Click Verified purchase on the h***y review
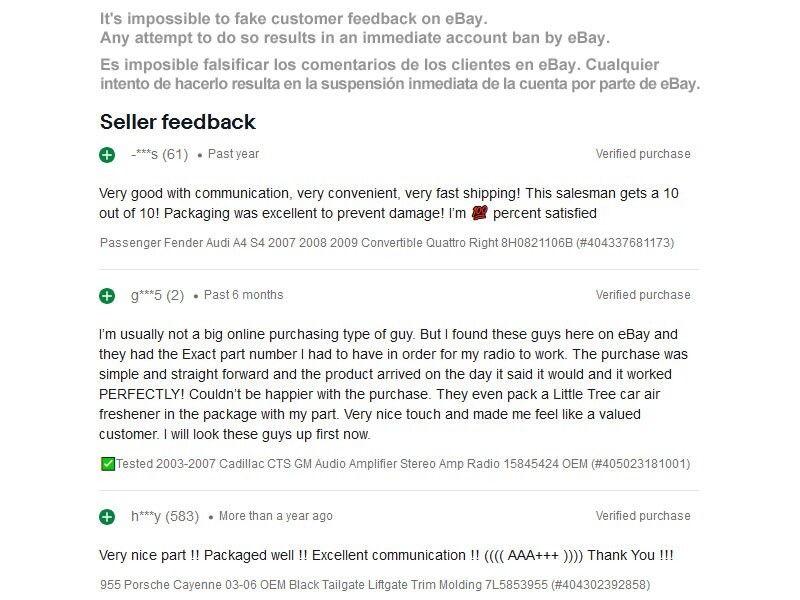The height and width of the screenshot is (600, 800). pyautogui.click(x=643, y=516)
